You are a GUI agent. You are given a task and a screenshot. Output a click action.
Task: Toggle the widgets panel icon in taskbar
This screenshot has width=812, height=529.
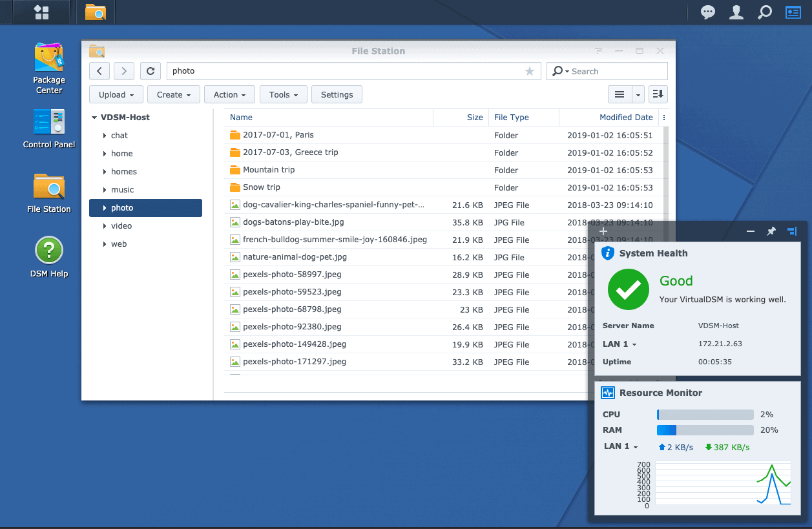coord(793,12)
